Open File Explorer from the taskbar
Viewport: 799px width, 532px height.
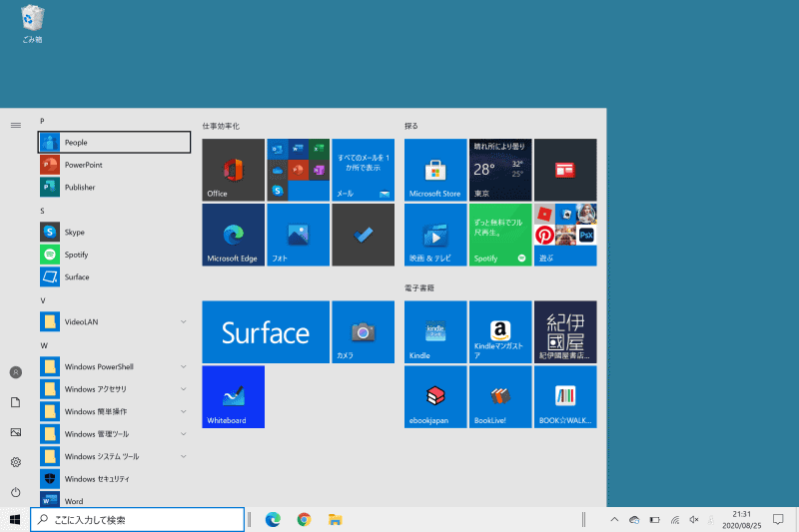point(335,519)
